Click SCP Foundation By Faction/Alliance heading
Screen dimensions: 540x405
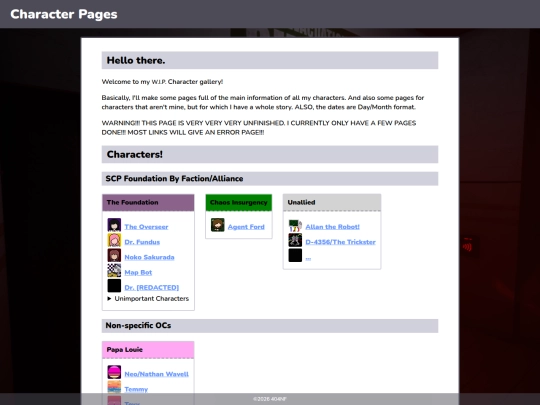point(270,179)
